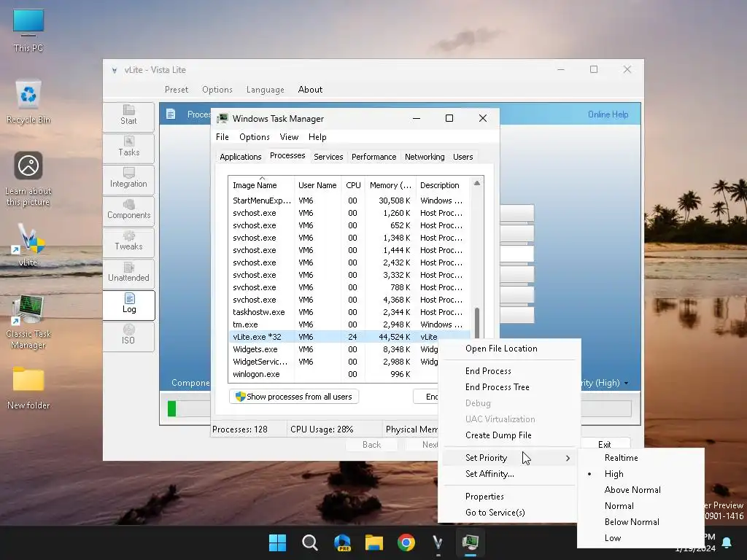
Task: Select the vLite desktop shortcut
Action: [x=28, y=245]
